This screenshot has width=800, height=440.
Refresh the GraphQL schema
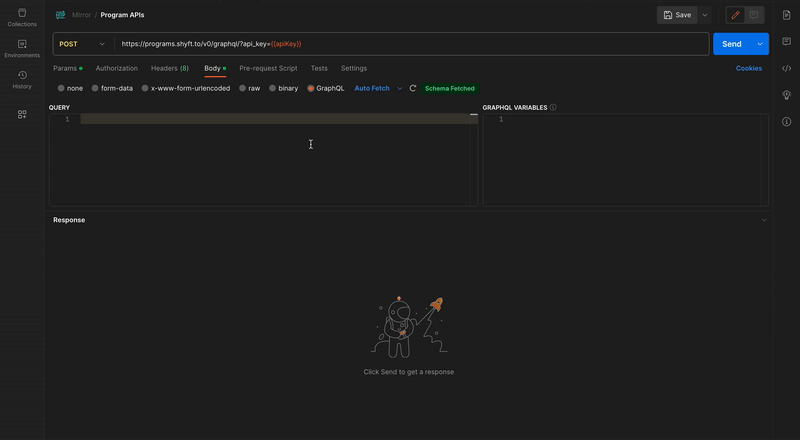(413, 88)
